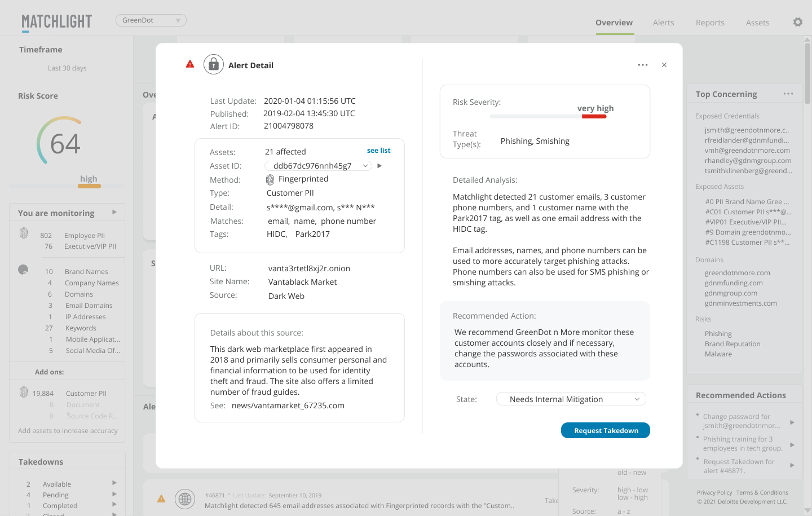812x516 pixels.
Task: Select Malware under Risks
Action: [x=718, y=354]
